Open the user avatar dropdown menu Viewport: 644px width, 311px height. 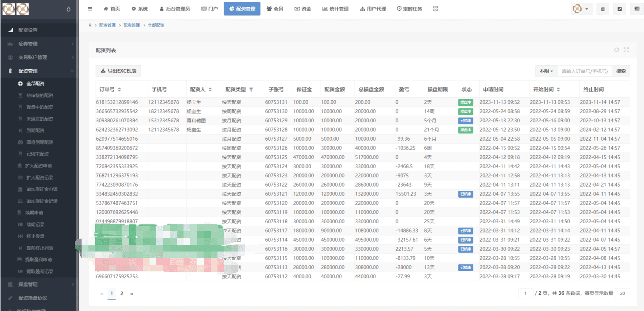pyautogui.click(x=581, y=9)
